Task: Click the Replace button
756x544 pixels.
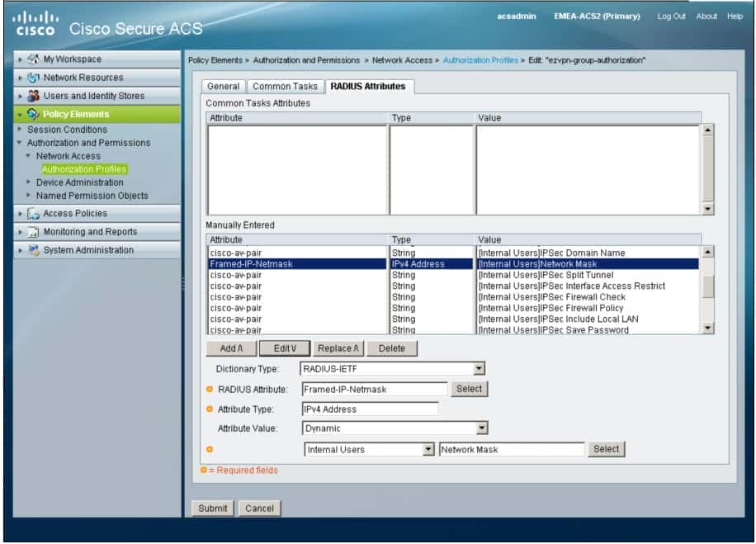Action: coord(338,348)
